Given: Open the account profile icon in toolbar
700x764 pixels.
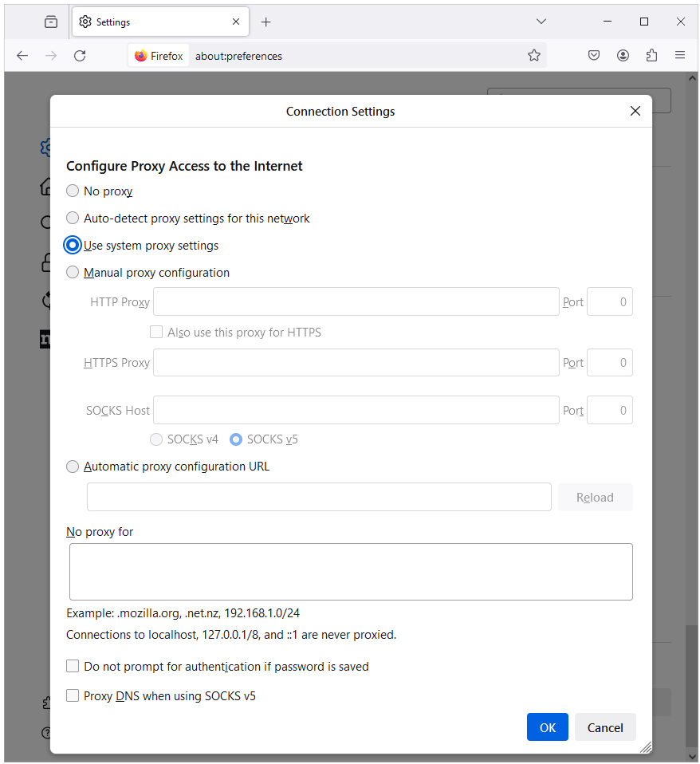Looking at the screenshot, I should [x=623, y=55].
